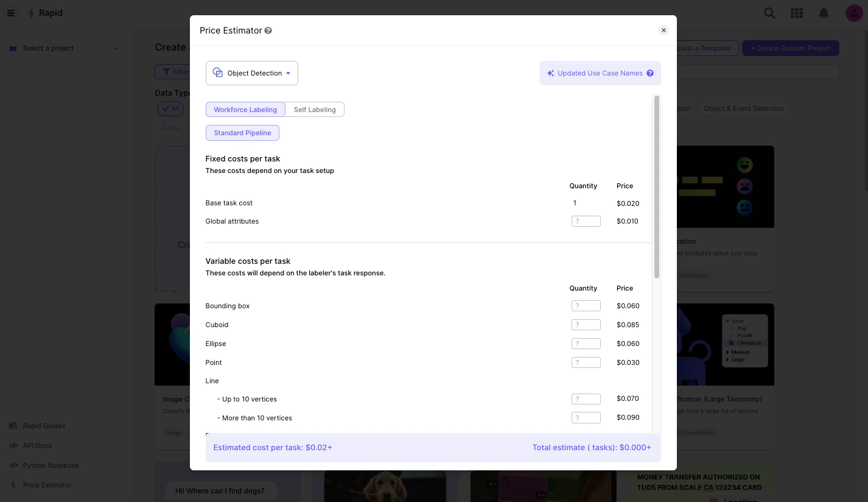Switch to Self Labeling tab
The height and width of the screenshot is (502, 868).
[x=315, y=110]
